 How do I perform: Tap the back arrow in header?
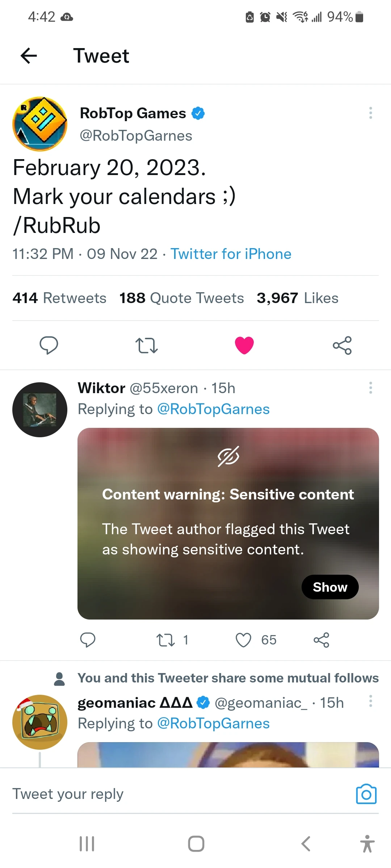pyautogui.click(x=29, y=56)
